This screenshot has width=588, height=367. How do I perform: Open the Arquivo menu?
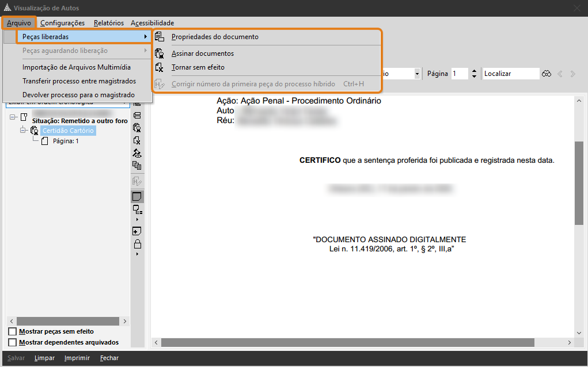point(19,23)
